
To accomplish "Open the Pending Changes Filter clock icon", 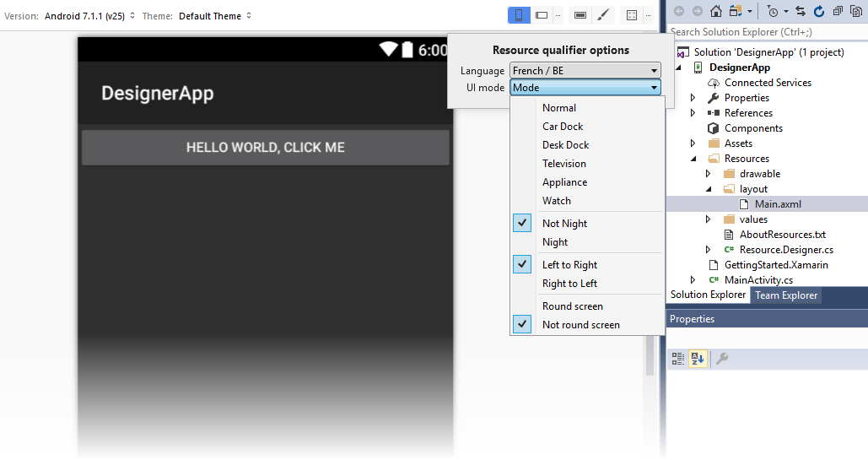I will click(773, 11).
